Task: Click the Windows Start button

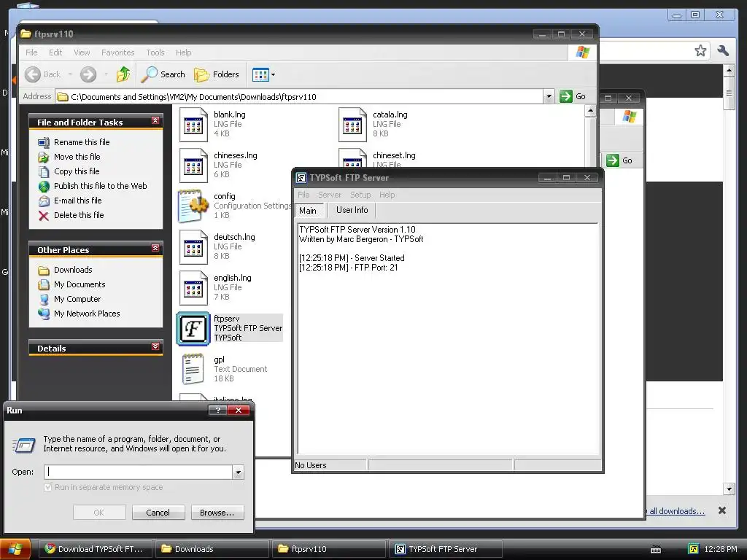Action: (x=15, y=550)
